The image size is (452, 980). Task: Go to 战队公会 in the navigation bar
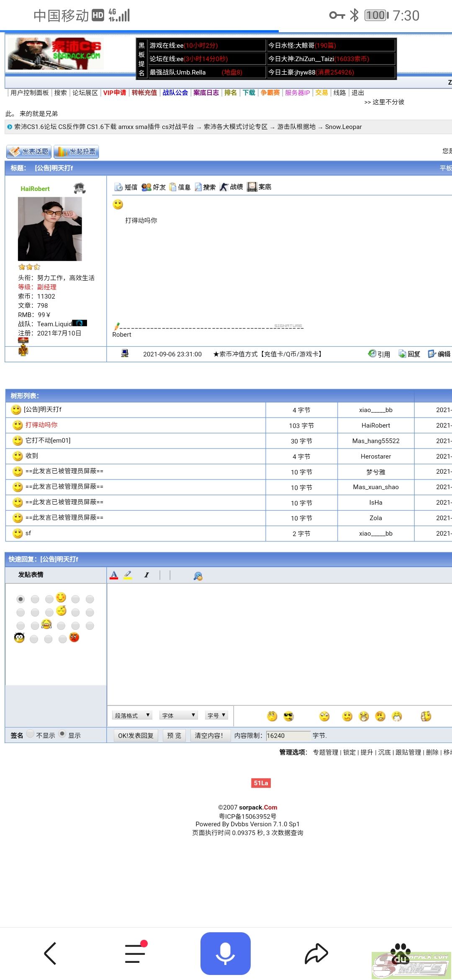point(175,93)
